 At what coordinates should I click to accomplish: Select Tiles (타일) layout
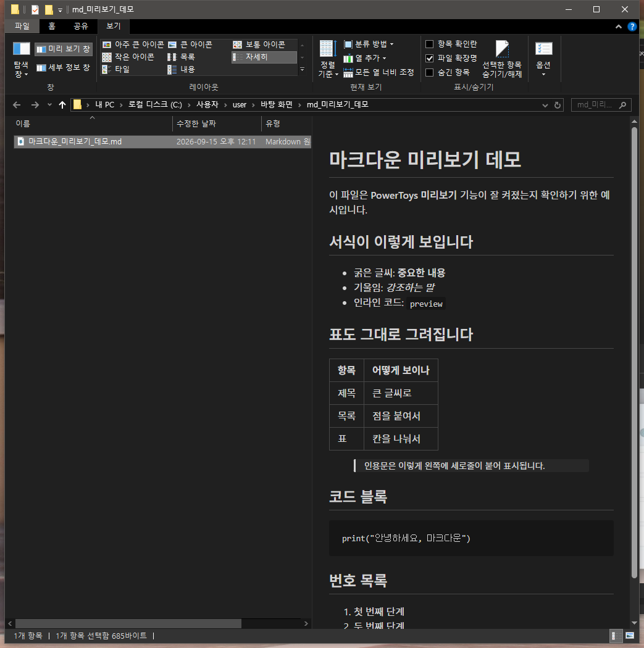pos(115,69)
